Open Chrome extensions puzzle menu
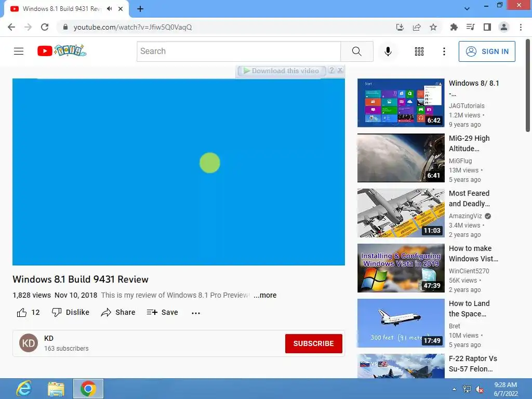532x399 pixels. pos(454,27)
